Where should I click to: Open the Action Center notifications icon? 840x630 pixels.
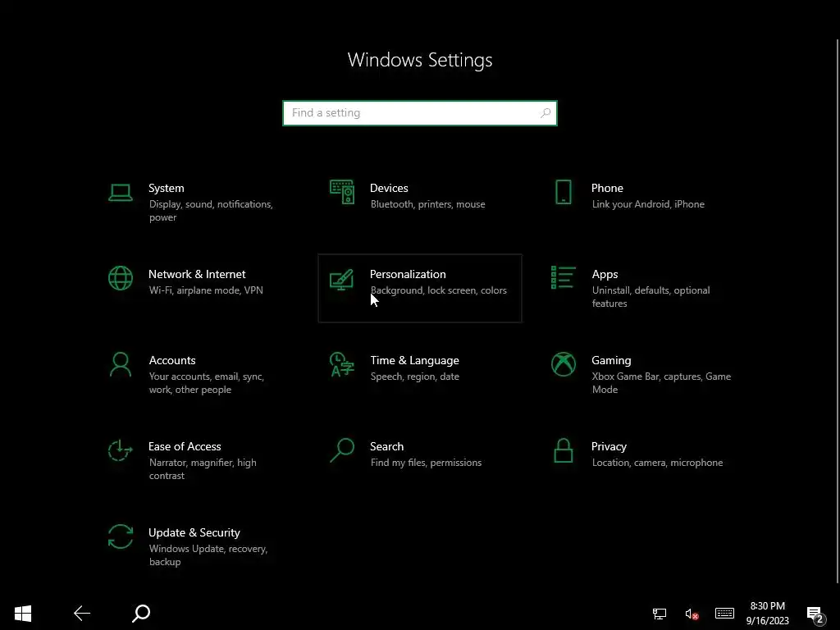pyautogui.click(x=815, y=614)
